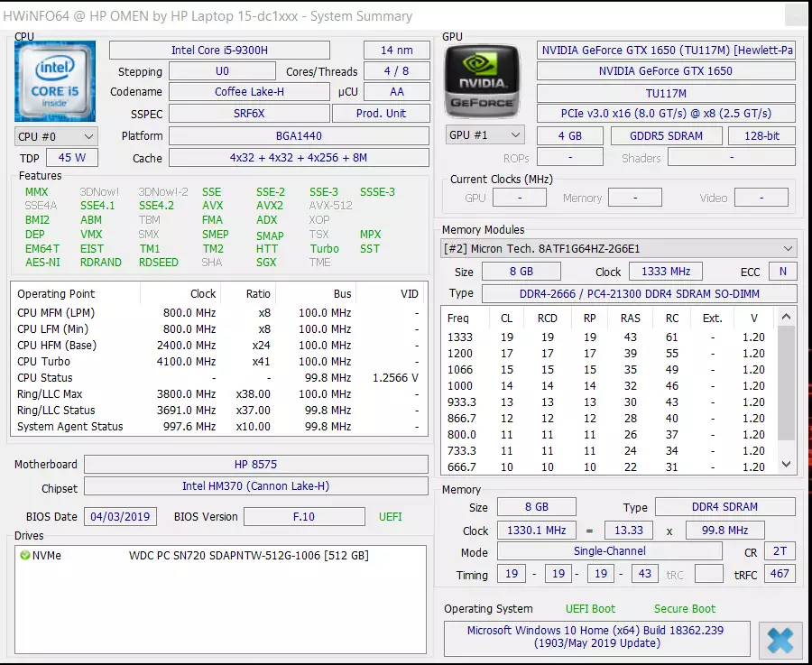
Task: Click the Turbo feature label
Action: (324, 249)
